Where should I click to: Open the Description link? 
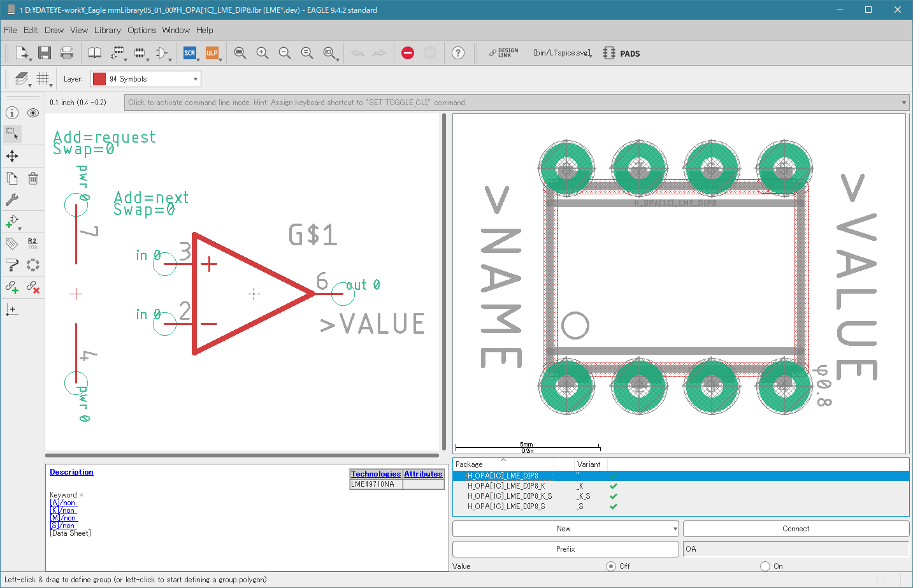pos(71,472)
